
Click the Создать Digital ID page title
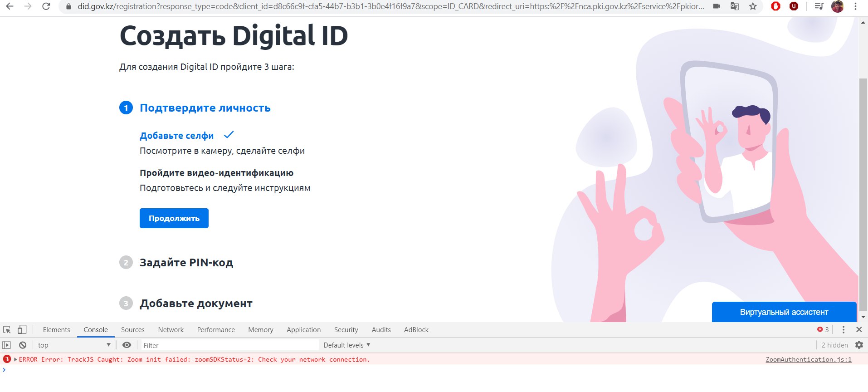point(234,36)
